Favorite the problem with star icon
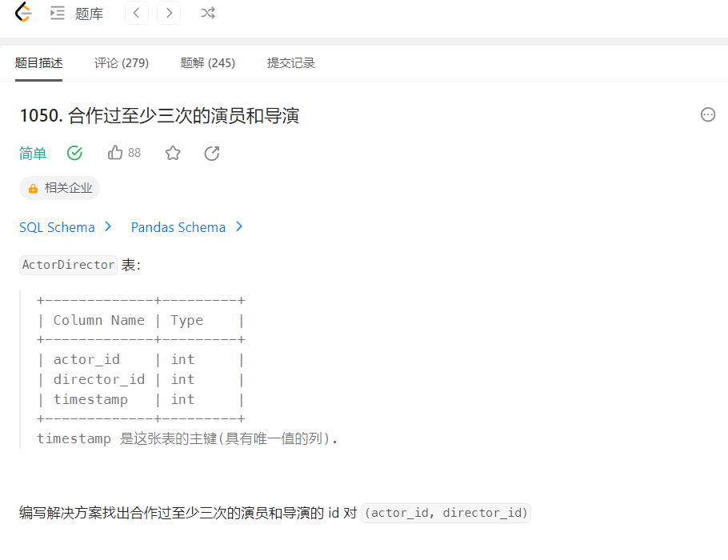This screenshot has height=560, width=728. (x=173, y=153)
